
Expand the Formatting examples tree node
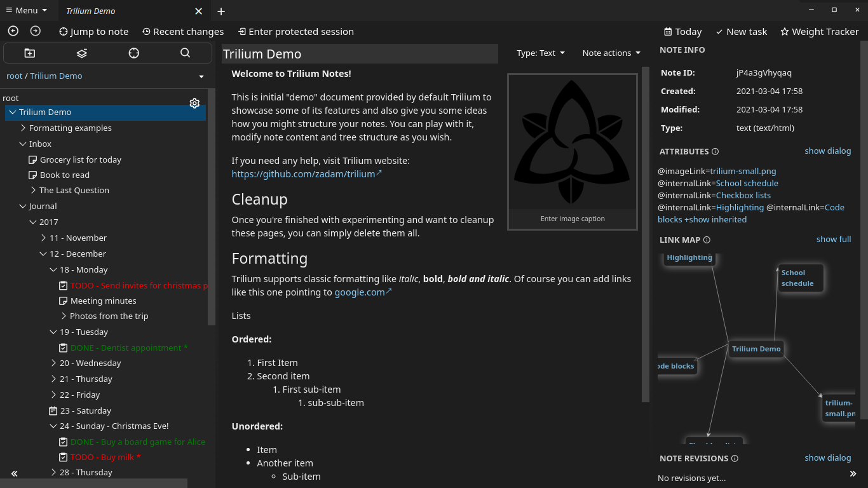pos(23,128)
